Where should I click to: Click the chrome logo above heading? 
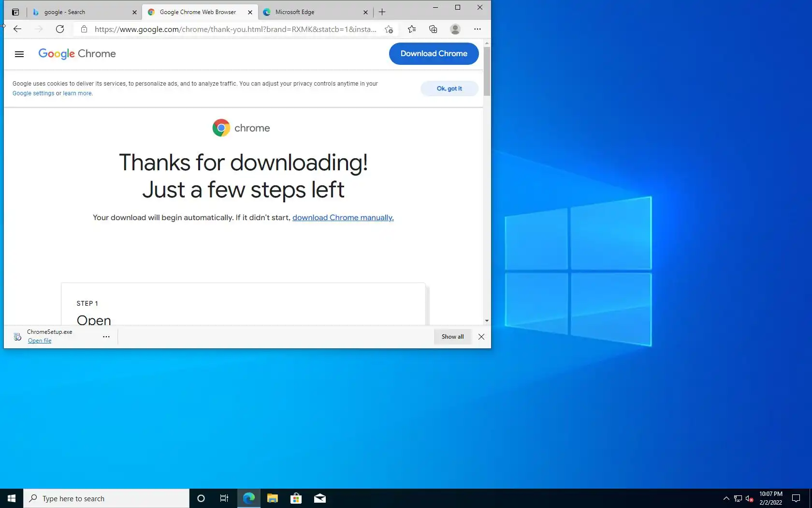pyautogui.click(x=241, y=128)
